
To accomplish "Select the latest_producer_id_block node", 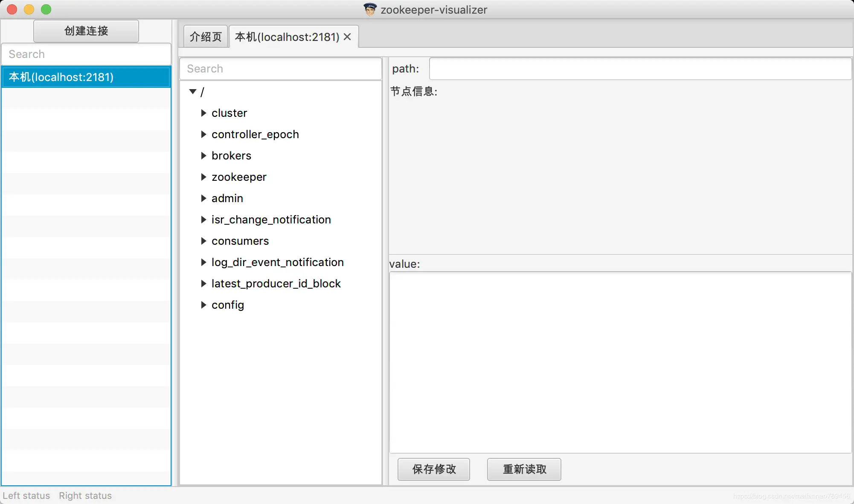I will point(276,284).
